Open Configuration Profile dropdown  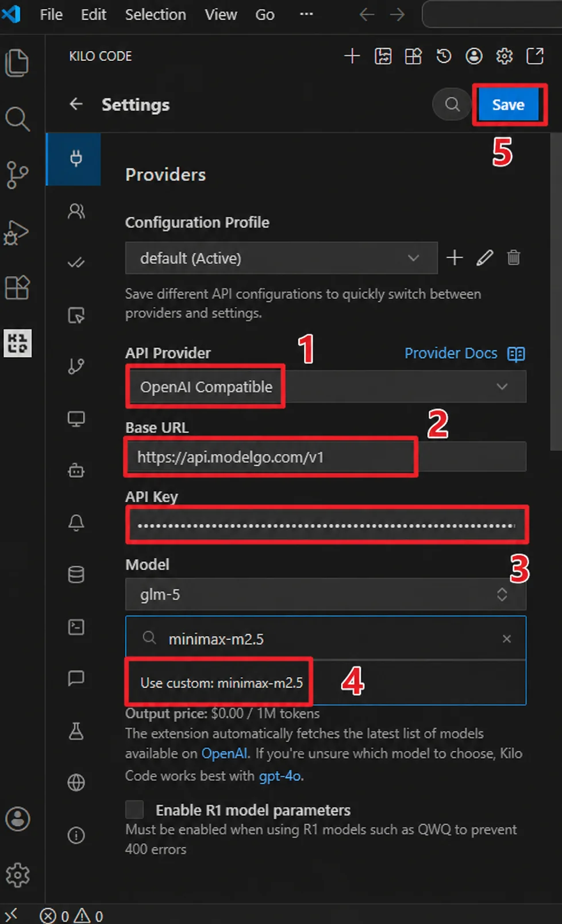[x=282, y=258]
